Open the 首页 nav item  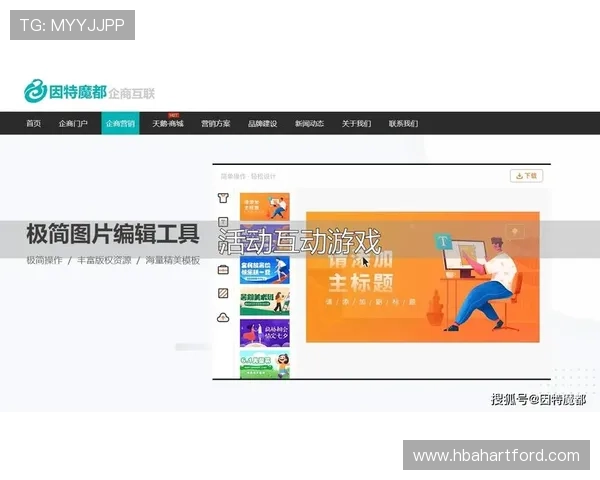click(34, 123)
